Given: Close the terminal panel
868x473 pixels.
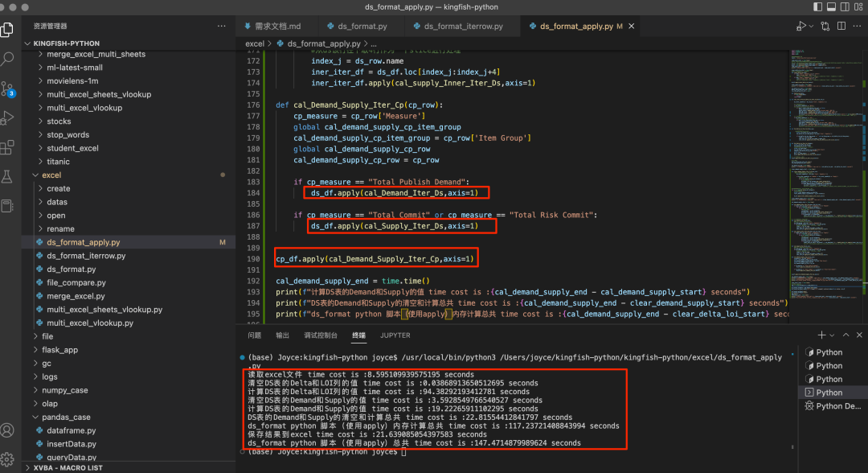Looking at the screenshot, I should (x=859, y=335).
